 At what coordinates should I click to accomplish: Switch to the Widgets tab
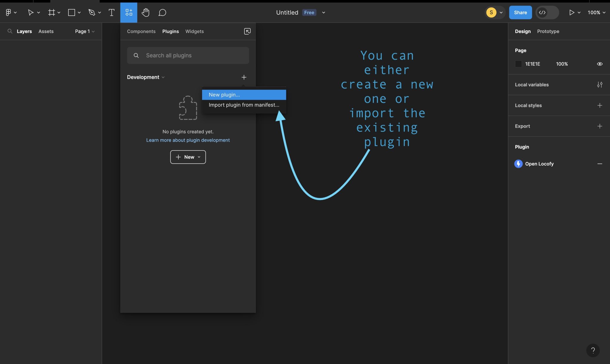(x=194, y=31)
